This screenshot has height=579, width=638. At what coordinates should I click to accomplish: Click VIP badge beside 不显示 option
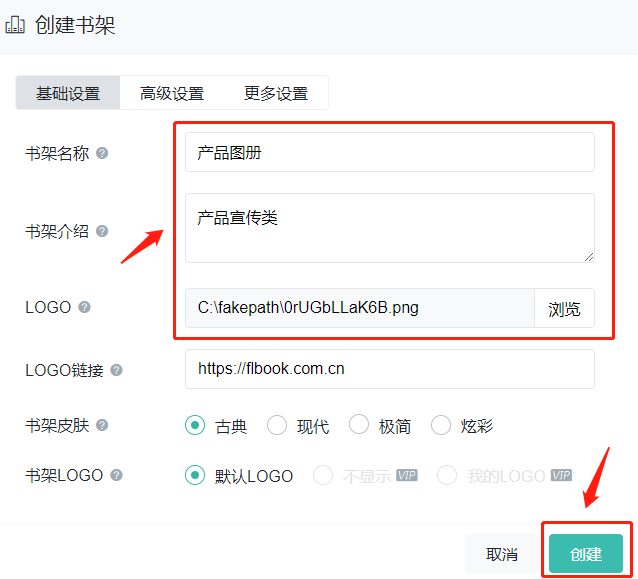coord(407,475)
